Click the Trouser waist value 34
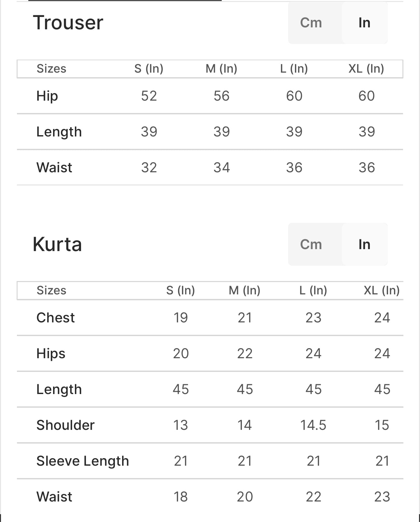420x522 pixels. point(222,168)
